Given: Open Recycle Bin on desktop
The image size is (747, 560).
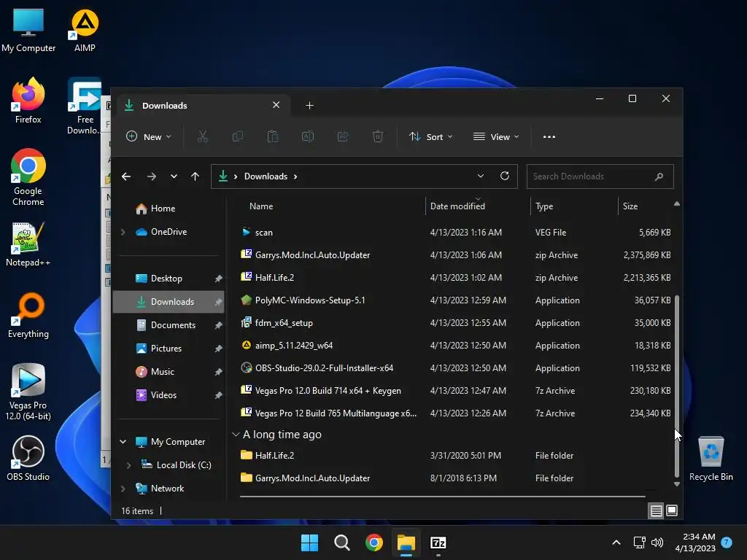Looking at the screenshot, I should click(x=711, y=459).
